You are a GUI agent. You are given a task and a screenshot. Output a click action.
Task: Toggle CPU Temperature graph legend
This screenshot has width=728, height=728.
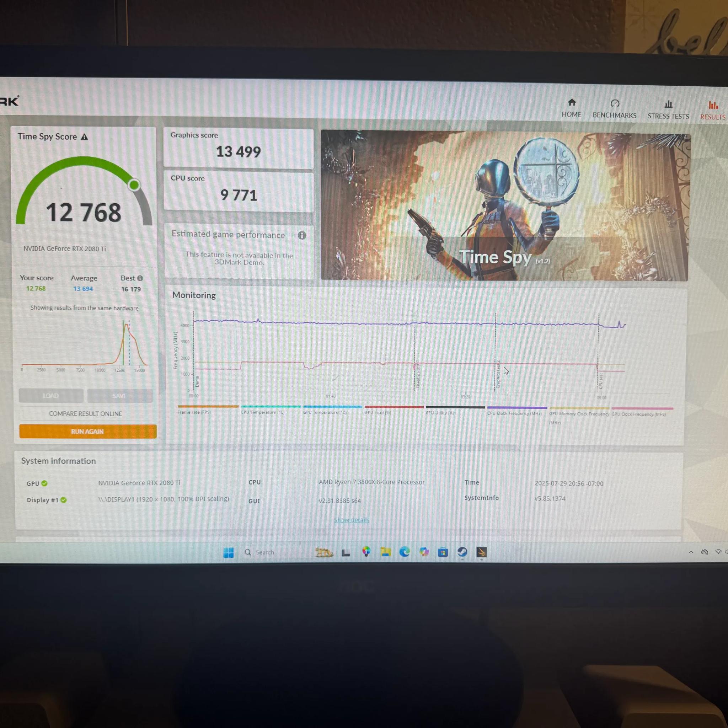[x=271, y=409]
